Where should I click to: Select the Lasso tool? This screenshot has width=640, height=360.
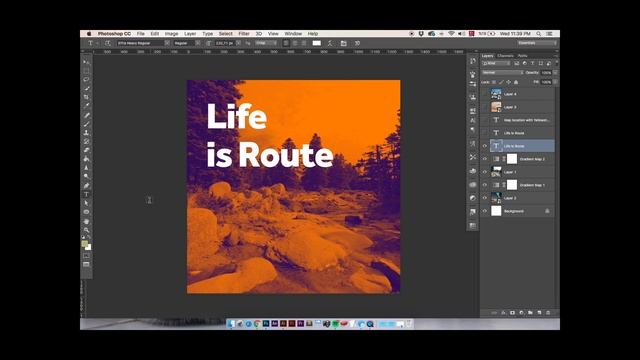coord(86,80)
